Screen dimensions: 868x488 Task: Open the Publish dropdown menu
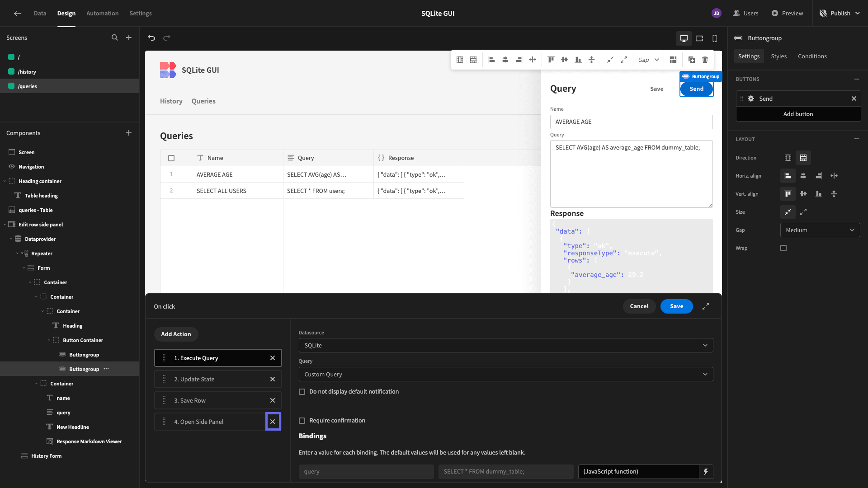840,13
